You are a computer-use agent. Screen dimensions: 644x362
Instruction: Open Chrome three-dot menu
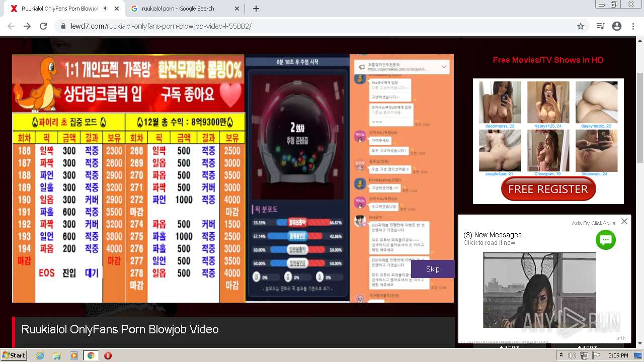click(633, 26)
